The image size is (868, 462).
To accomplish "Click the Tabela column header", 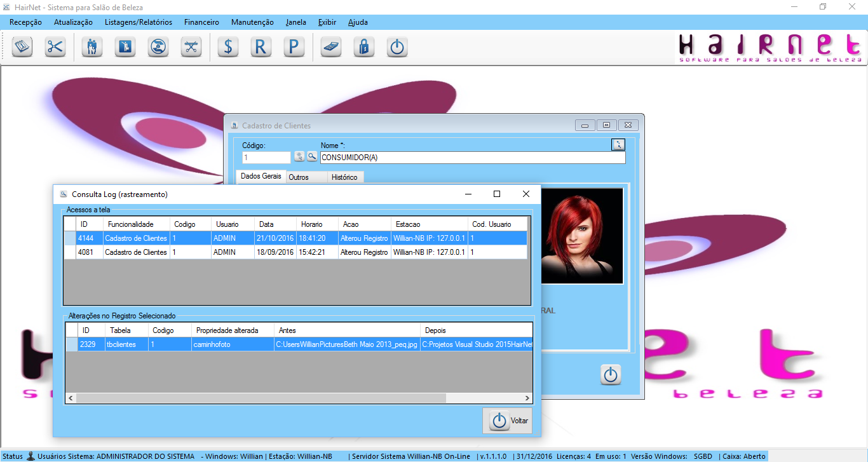I will [126, 330].
